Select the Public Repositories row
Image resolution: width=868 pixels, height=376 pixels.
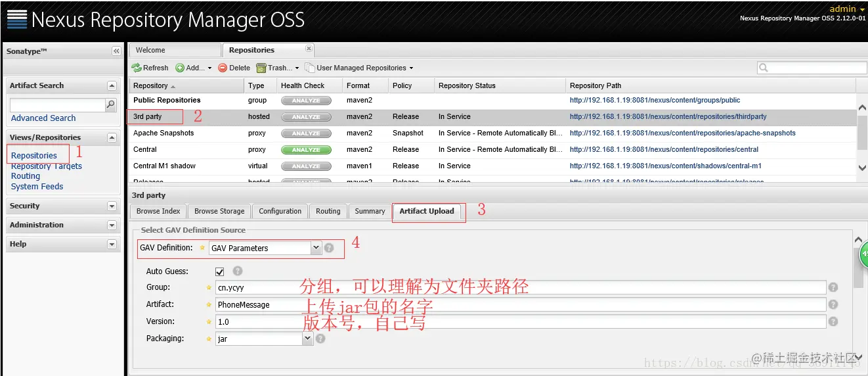[492, 101]
